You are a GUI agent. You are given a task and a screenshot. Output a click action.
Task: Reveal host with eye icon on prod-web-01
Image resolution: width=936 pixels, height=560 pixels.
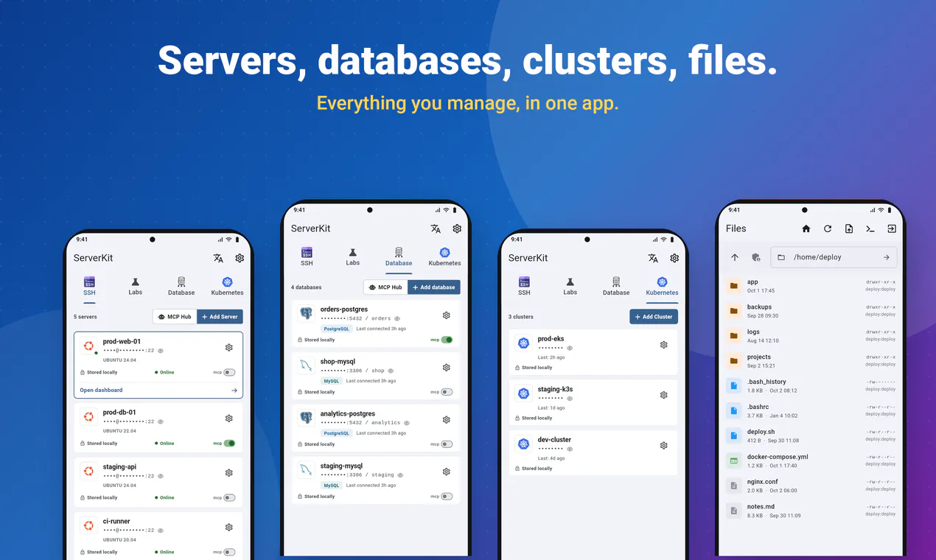[x=161, y=351]
